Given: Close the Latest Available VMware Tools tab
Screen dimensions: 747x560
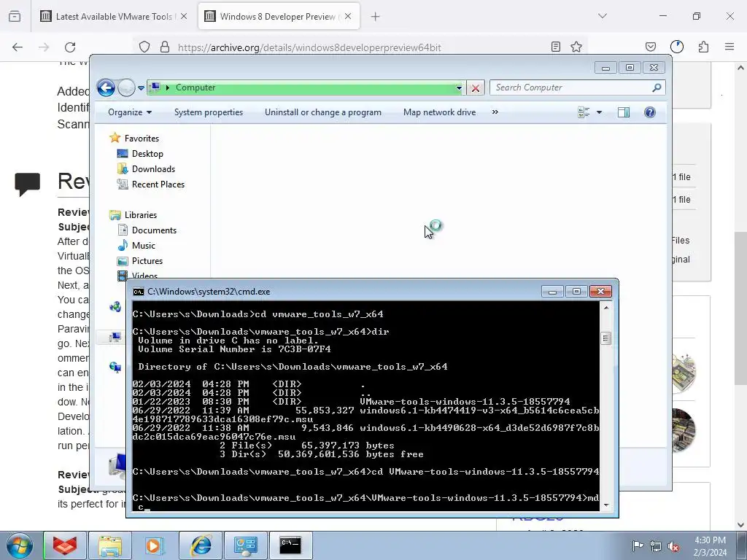Looking at the screenshot, I should click(184, 16).
